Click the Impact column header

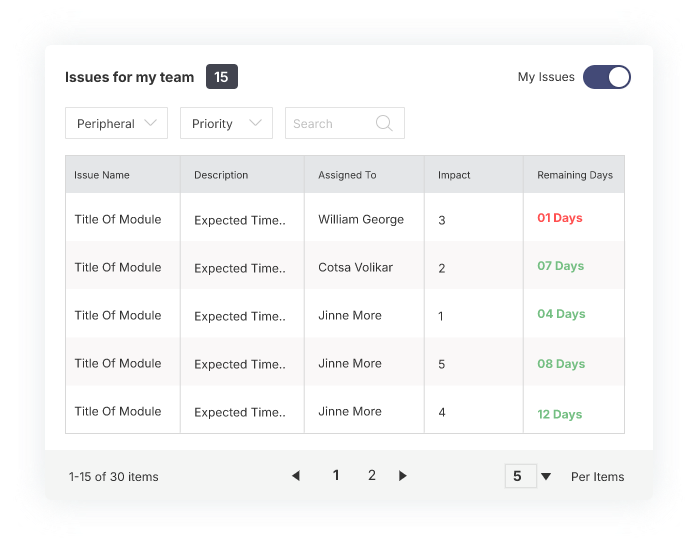[x=454, y=175]
